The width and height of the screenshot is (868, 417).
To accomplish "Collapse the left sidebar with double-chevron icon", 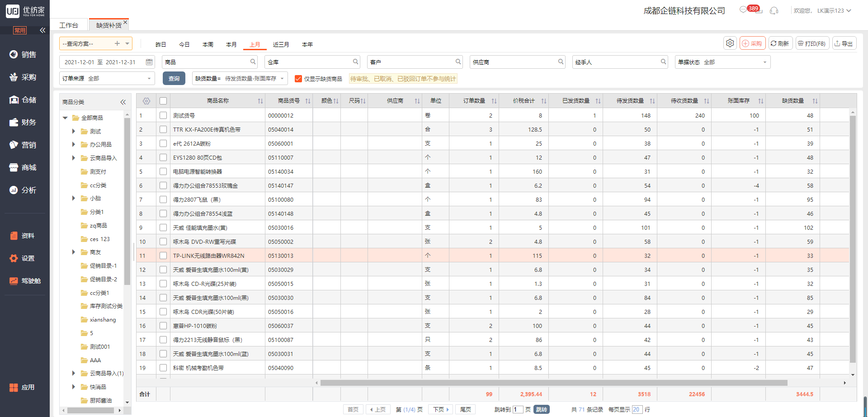I will tap(42, 30).
